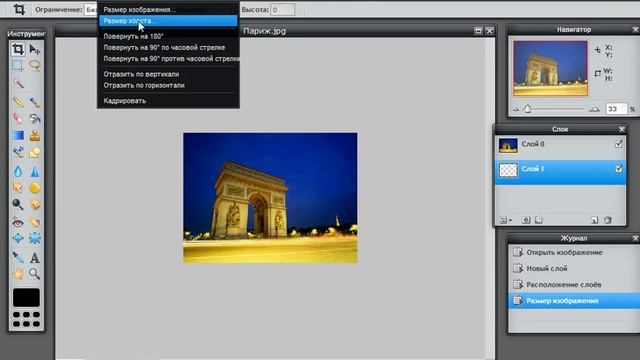
Task: Zoom out with small mountain icon in Навигатор
Action: (x=516, y=109)
